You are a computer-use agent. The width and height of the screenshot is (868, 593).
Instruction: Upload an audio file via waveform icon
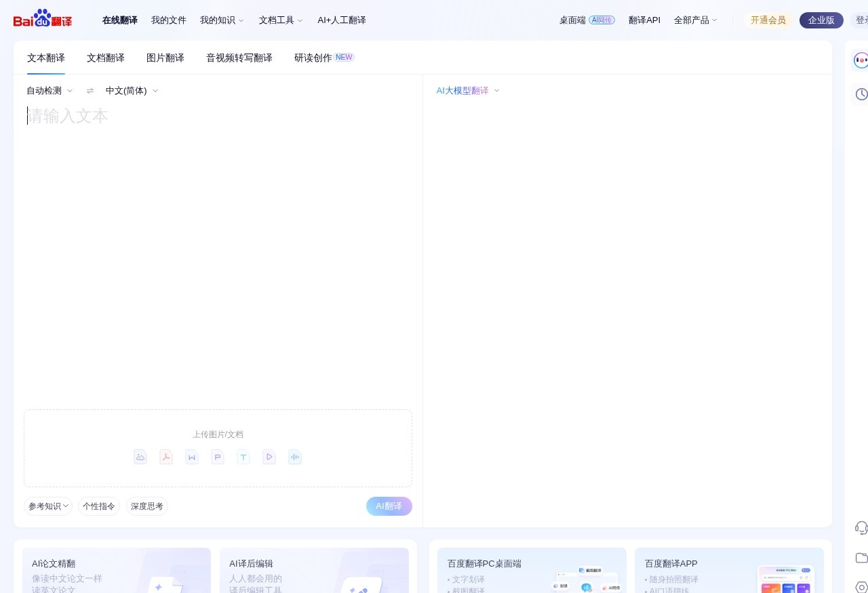tap(295, 457)
